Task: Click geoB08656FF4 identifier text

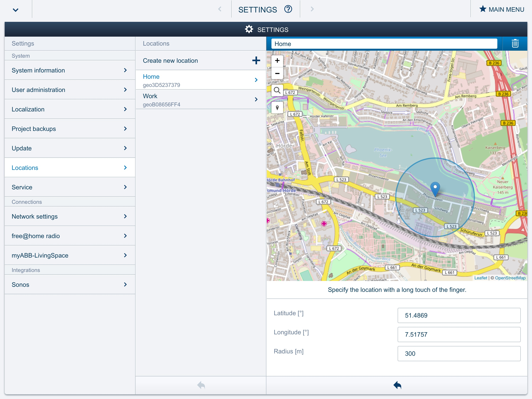Action: (161, 104)
